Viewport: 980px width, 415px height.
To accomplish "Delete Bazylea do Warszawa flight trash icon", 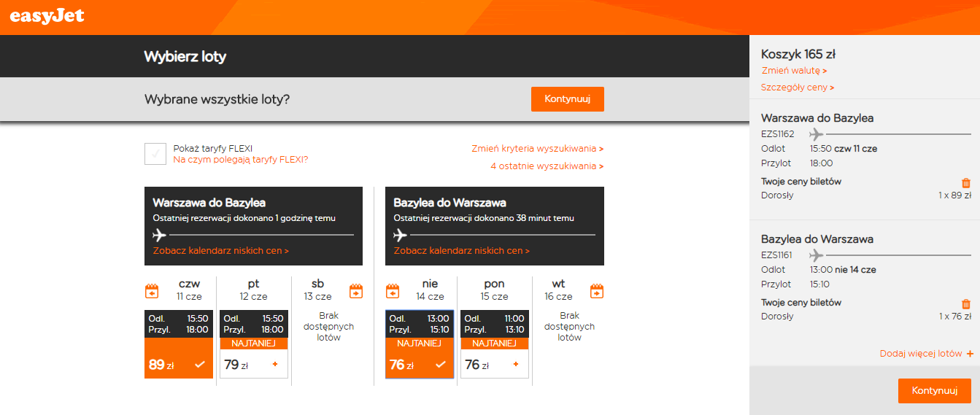I will click(x=966, y=304).
